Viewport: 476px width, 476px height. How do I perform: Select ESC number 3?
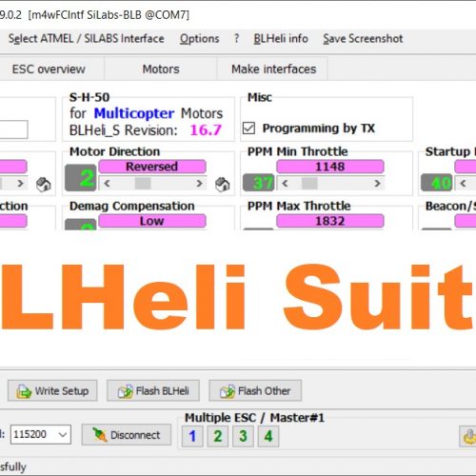[x=243, y=436]
